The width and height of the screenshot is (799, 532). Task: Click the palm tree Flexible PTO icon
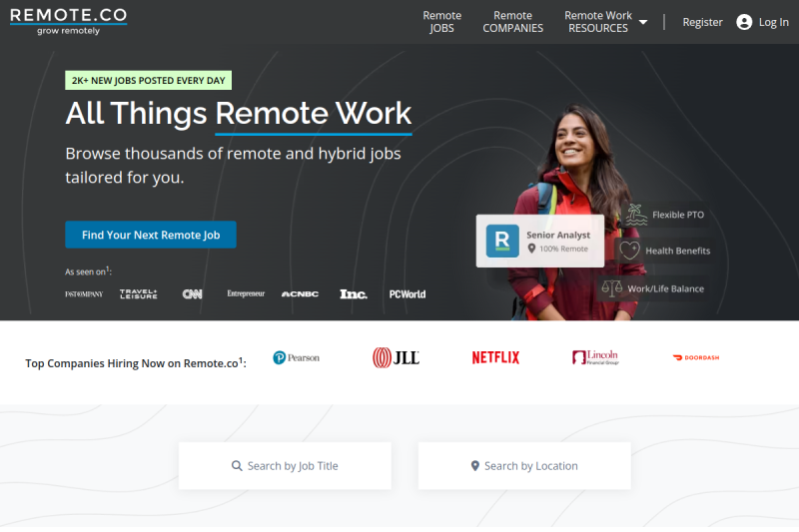[636, 215]
